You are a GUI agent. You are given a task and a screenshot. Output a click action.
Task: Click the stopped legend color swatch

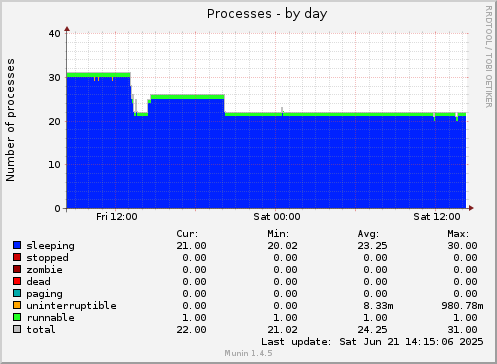point(17,257)
